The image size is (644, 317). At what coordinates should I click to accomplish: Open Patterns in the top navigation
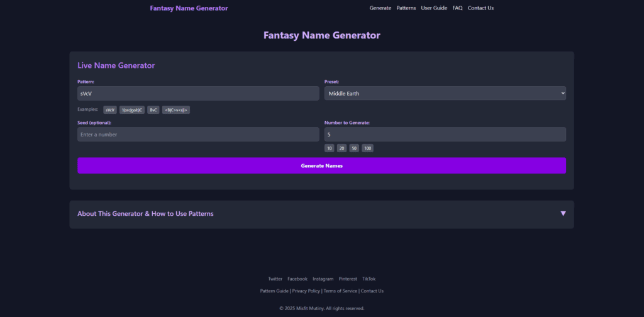tap(406, 8)
